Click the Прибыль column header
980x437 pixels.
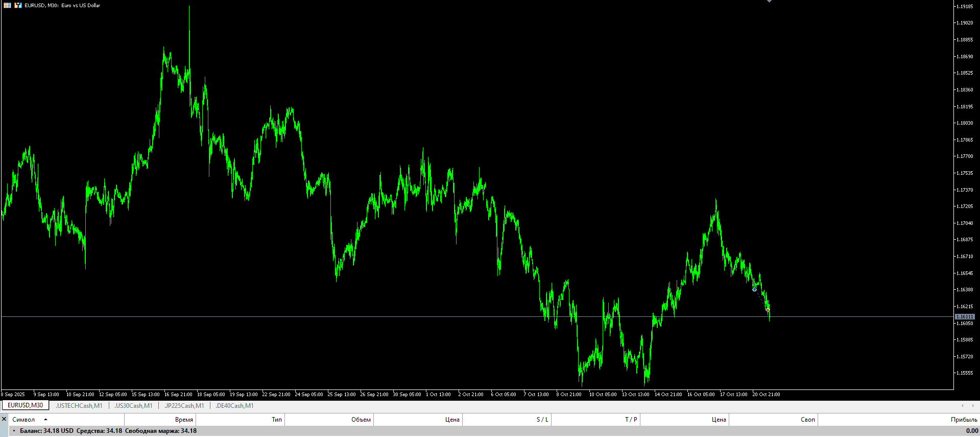click(x=964, y=420)
